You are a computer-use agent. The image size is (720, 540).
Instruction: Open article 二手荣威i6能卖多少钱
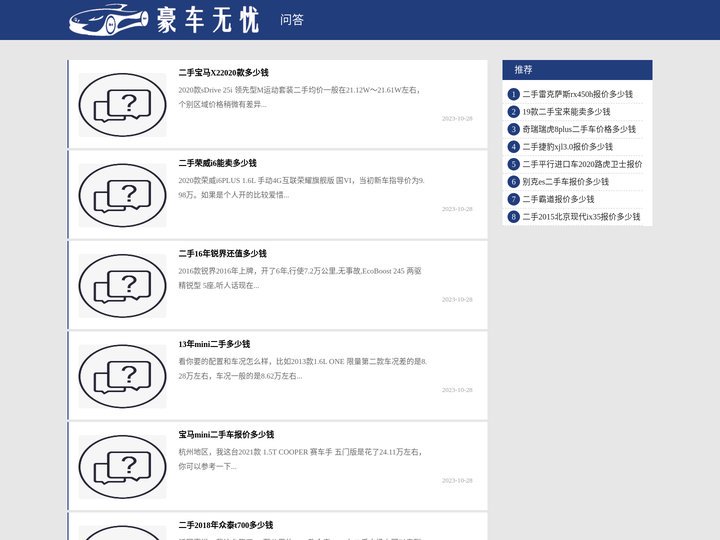click(x=218, y=163)
